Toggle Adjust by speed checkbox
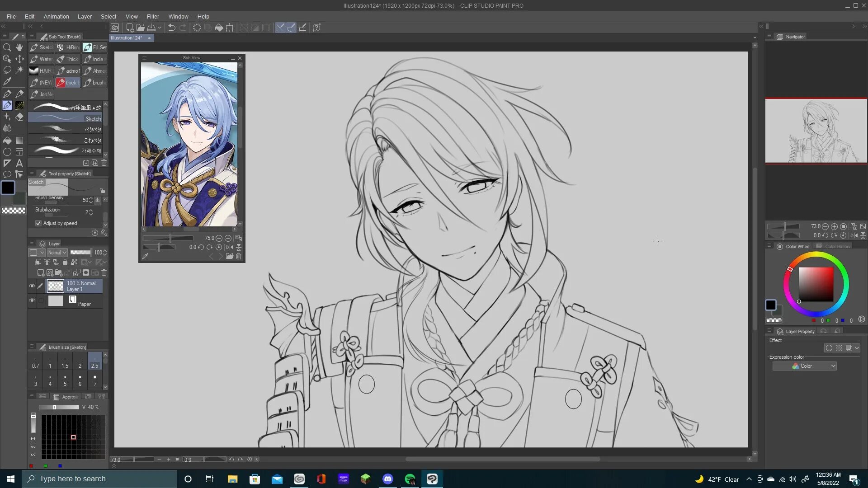 [x=38, y=223]
